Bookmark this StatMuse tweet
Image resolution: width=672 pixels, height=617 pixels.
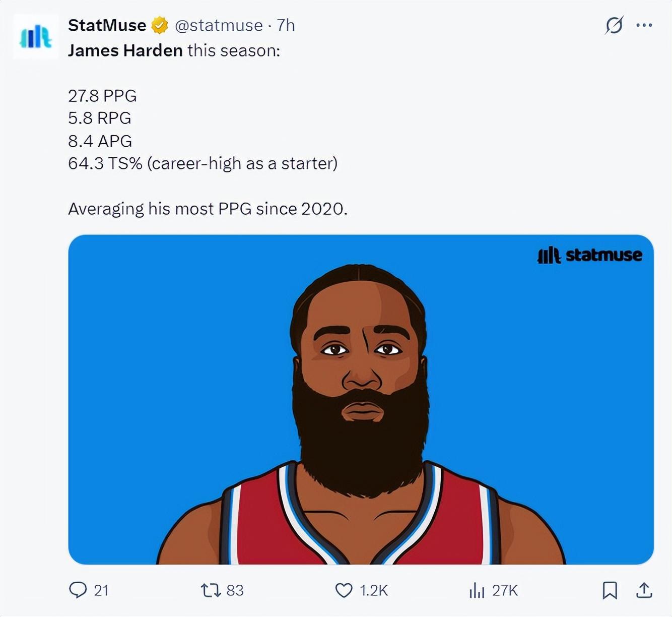point(610,590)
